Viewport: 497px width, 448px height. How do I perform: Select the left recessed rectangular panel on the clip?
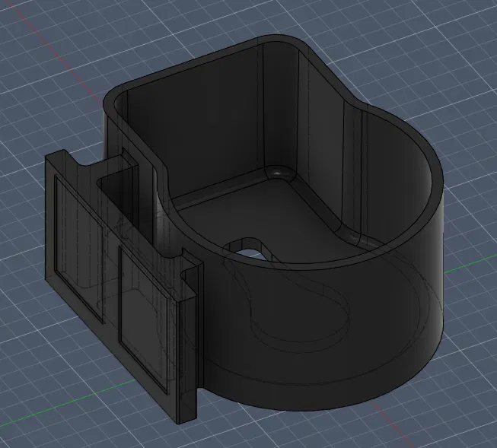(x=79, y=249)
